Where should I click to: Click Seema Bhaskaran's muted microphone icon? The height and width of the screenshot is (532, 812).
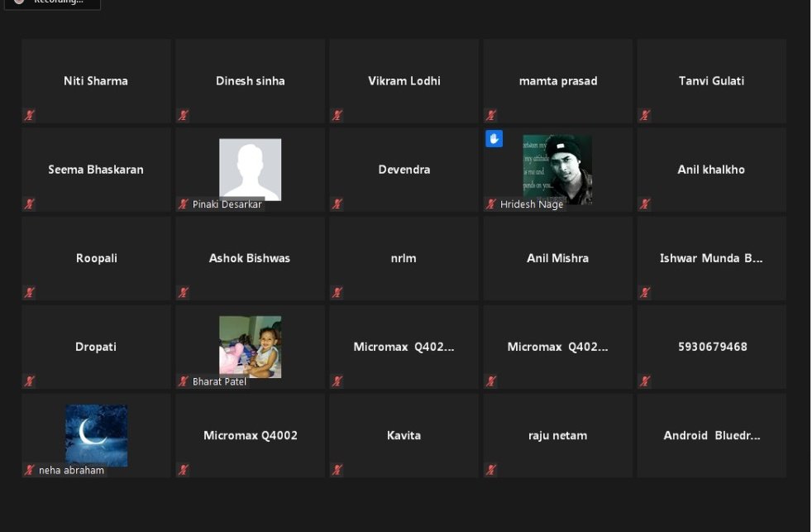point(30,204)
